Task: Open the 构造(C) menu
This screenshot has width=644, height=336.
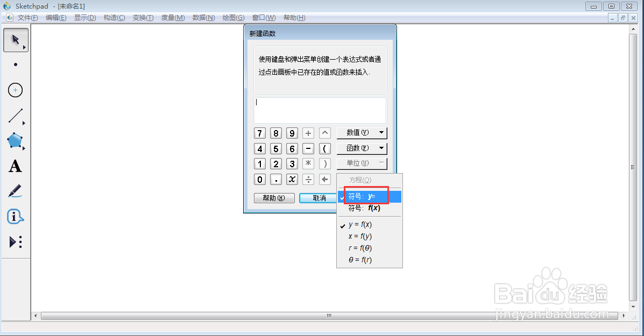Action: [x=114, y=18]
